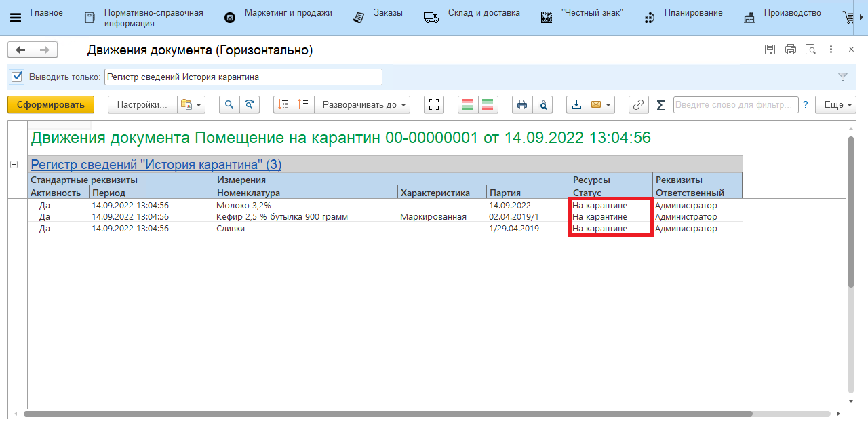Click the horizontal scrollbar at bottom

[x=387, y=414]
